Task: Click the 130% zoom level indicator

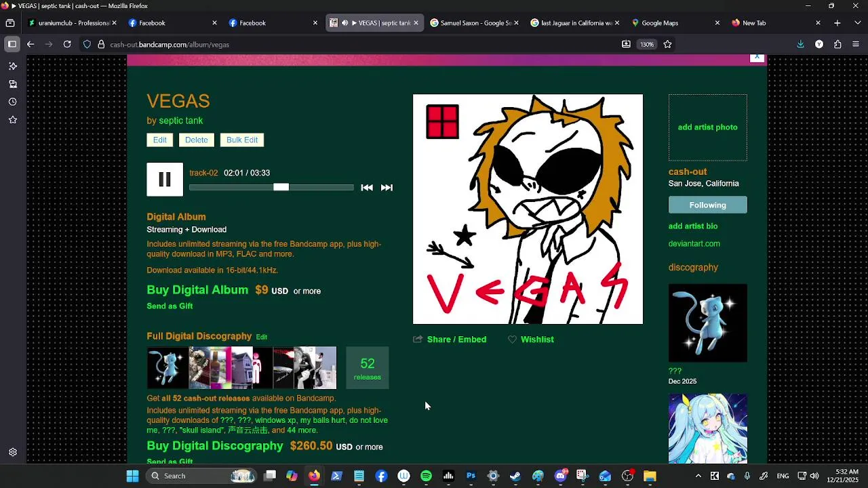Action: pyautogui.click(x=647, y=44)
